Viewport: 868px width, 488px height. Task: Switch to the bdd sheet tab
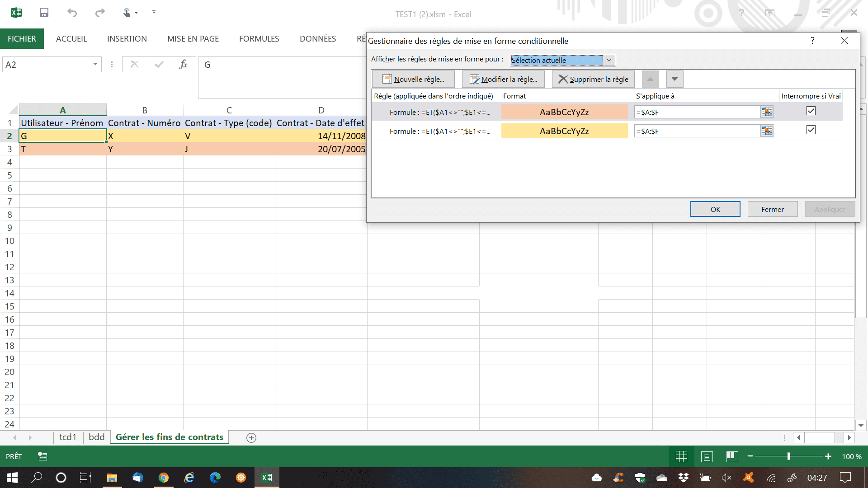coord(96,437)
